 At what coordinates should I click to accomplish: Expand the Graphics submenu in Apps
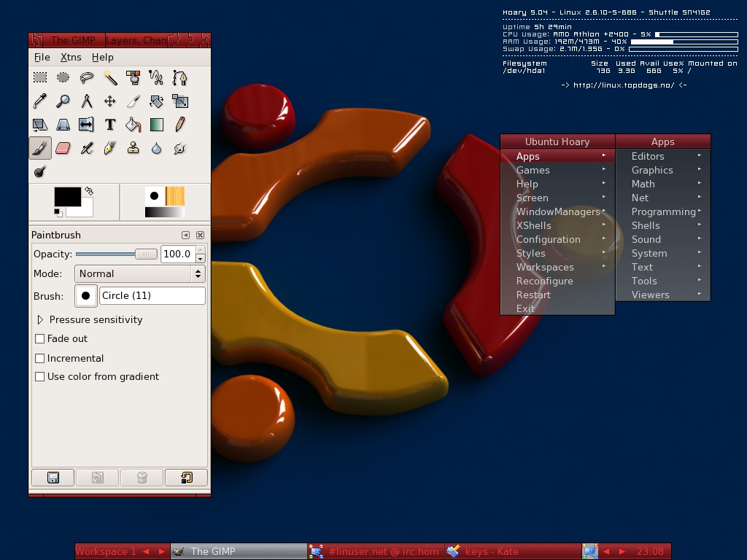tap(663, 170)
